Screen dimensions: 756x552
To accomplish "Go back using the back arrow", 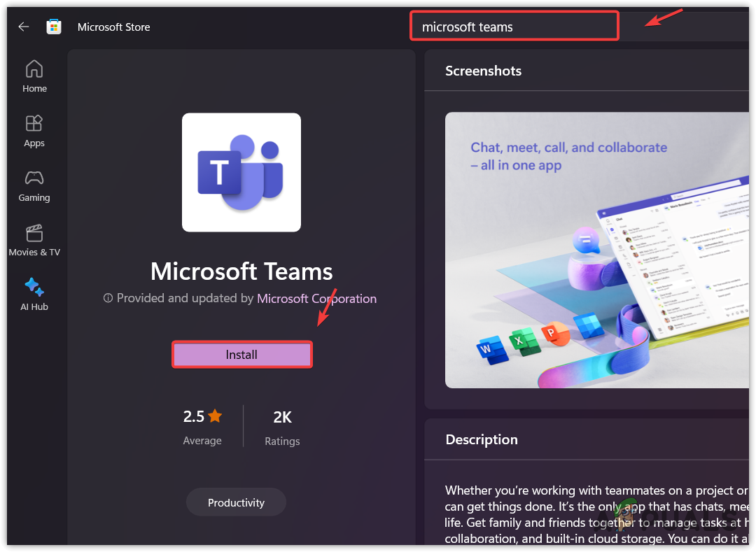I will tap(24, 27).
